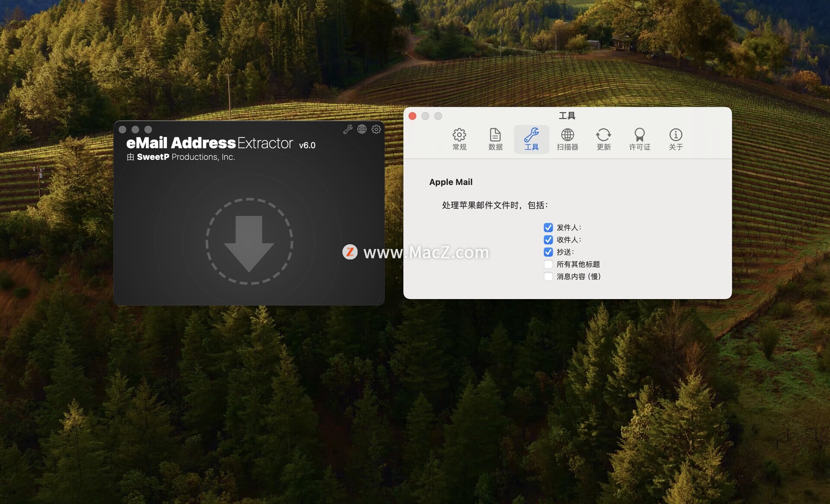The image size is (830, 504).
Task: Open the globe scanner icon in Extractor window
Action: (x=362, y=129)
